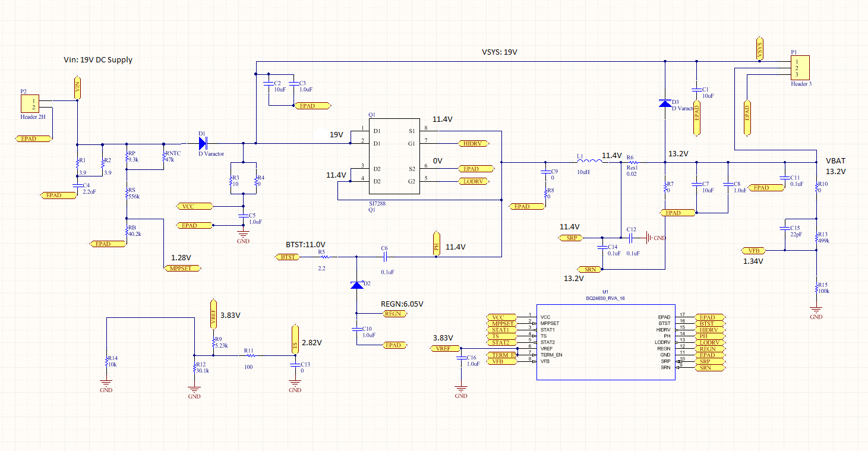Select capacitor C7 10uF
868x451 pixels.
click(697, 184)
